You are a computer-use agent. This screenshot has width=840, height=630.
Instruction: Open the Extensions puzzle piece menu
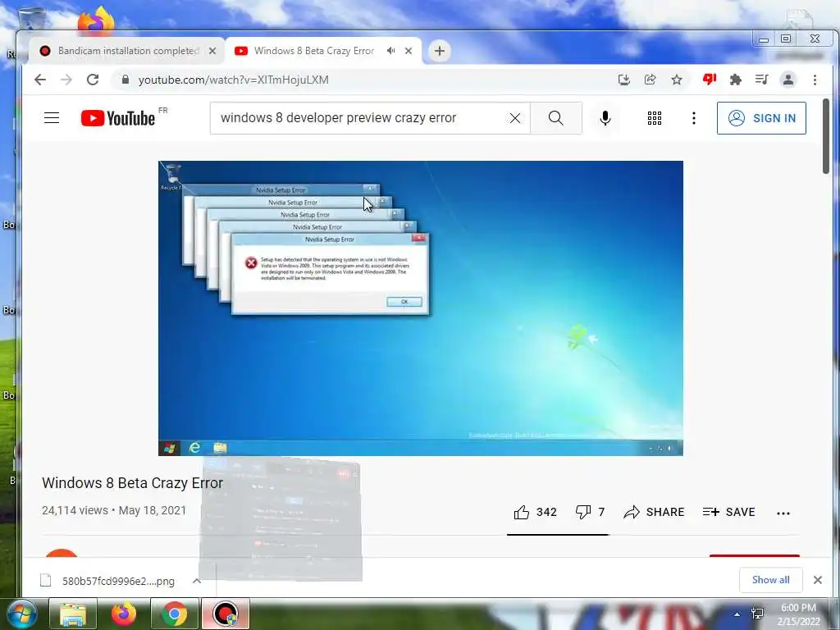[736, 80]
